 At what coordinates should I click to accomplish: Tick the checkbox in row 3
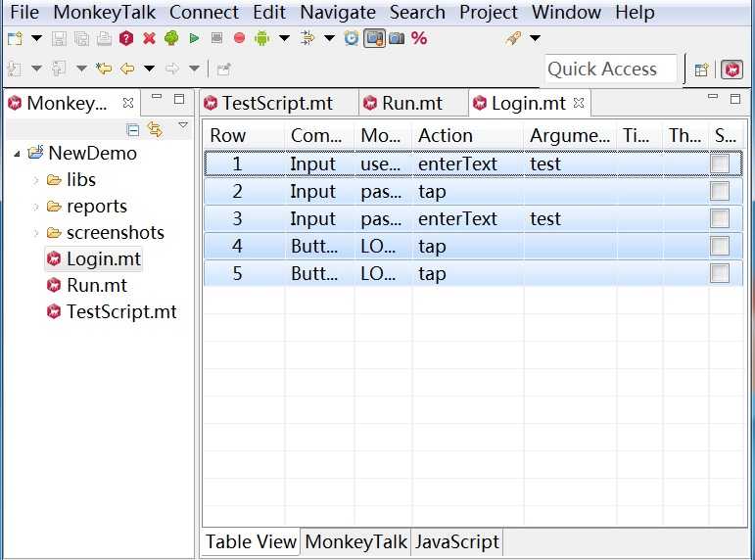[x=720, y=218]
